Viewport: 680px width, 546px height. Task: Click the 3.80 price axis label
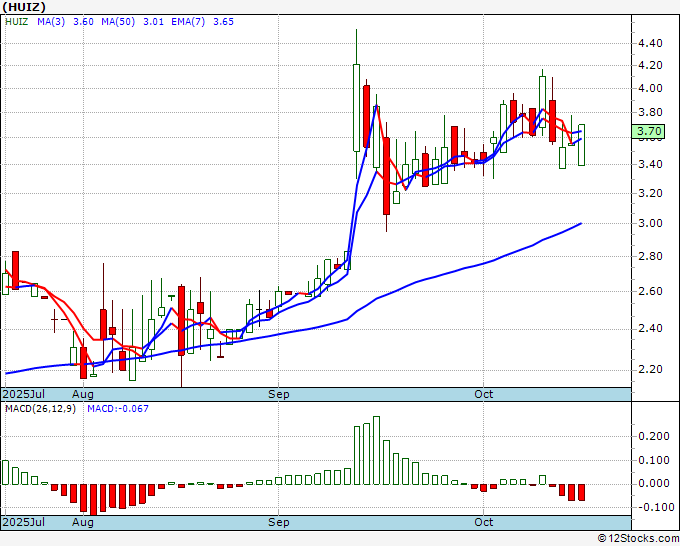pos(650,113)
